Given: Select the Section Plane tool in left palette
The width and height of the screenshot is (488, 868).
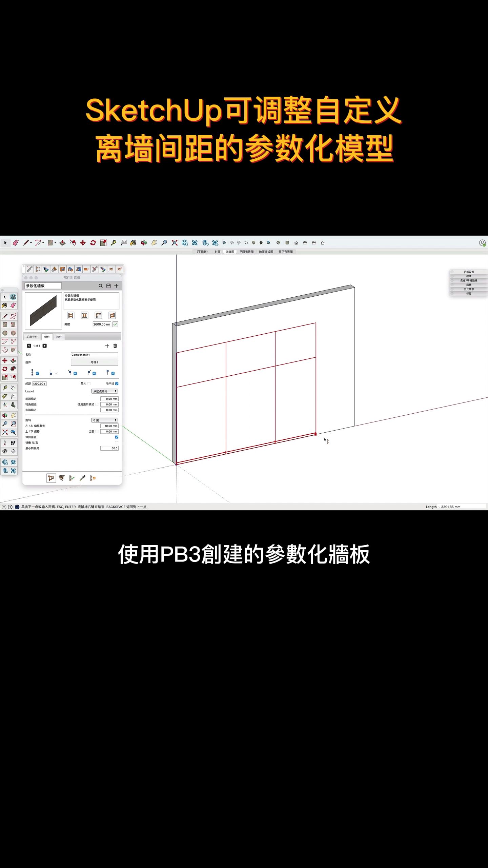Looking at the screenshot, I should [x=13, y=451].
